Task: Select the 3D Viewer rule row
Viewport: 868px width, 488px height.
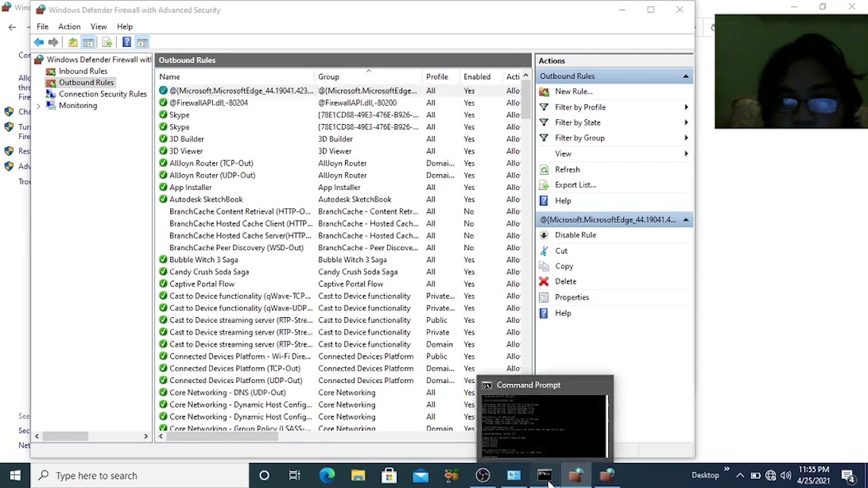Action: 339,151
